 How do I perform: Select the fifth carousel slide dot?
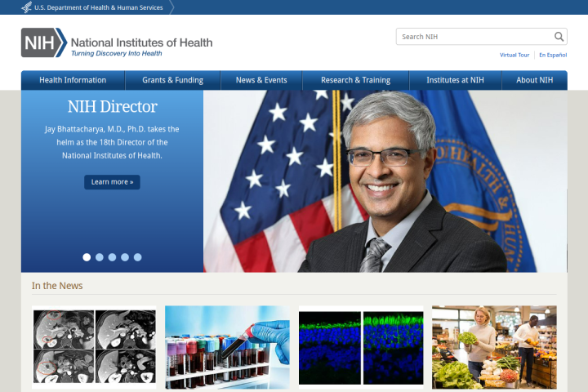[138, 257]
